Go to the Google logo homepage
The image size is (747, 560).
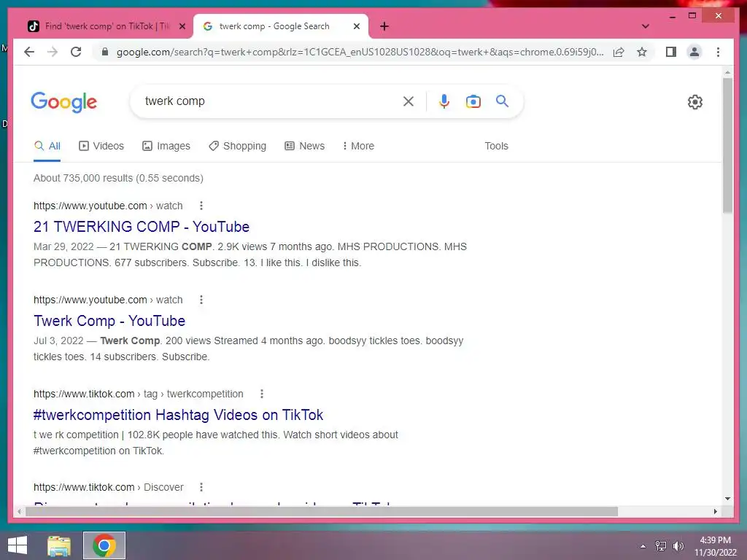pos(64,102)
